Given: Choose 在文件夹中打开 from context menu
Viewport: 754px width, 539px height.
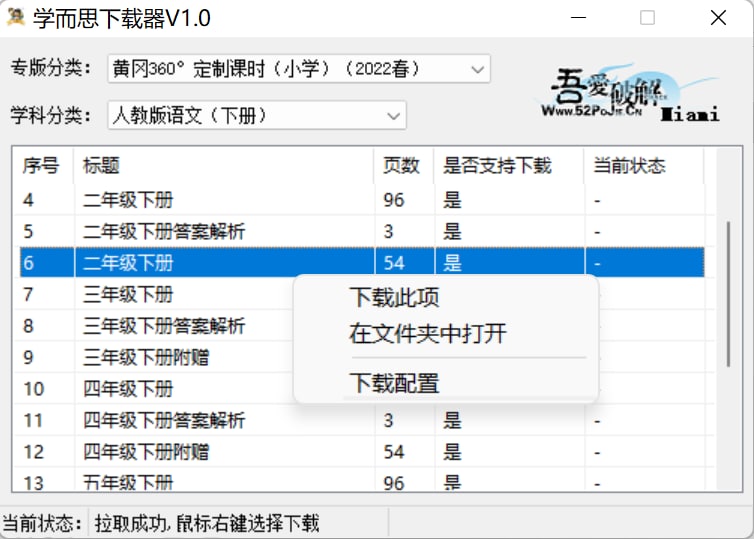Looking at the screenshot, I should 428,333.
